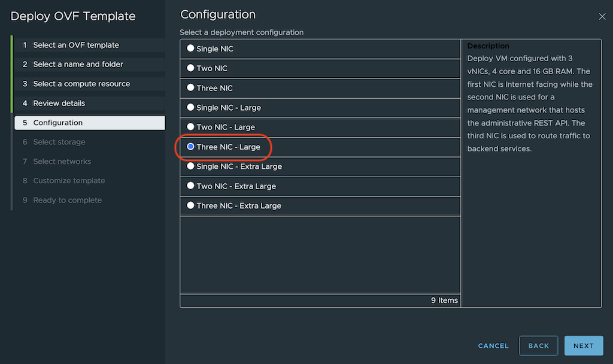Click the step 5 Configuration entry
This screenshot has height=364, width=613.
[x=58, y=123]
